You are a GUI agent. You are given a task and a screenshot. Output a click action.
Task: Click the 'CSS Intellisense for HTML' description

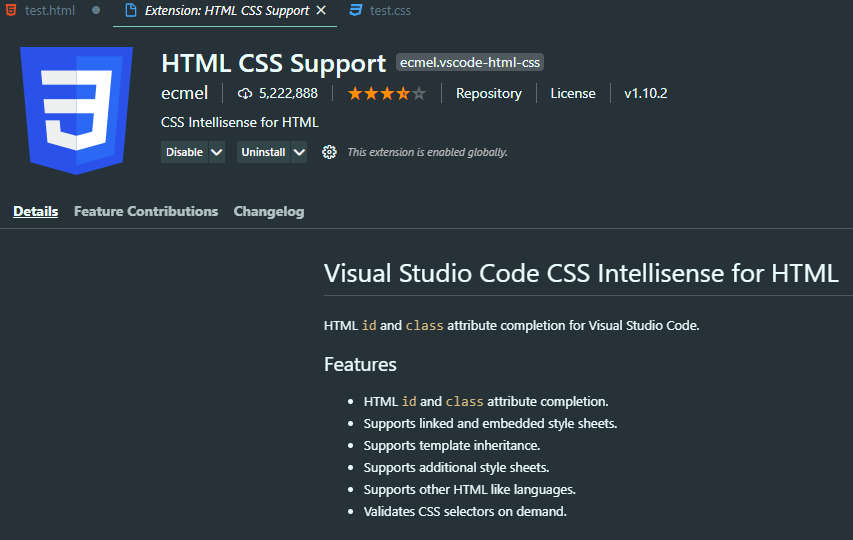pos(240,122)
